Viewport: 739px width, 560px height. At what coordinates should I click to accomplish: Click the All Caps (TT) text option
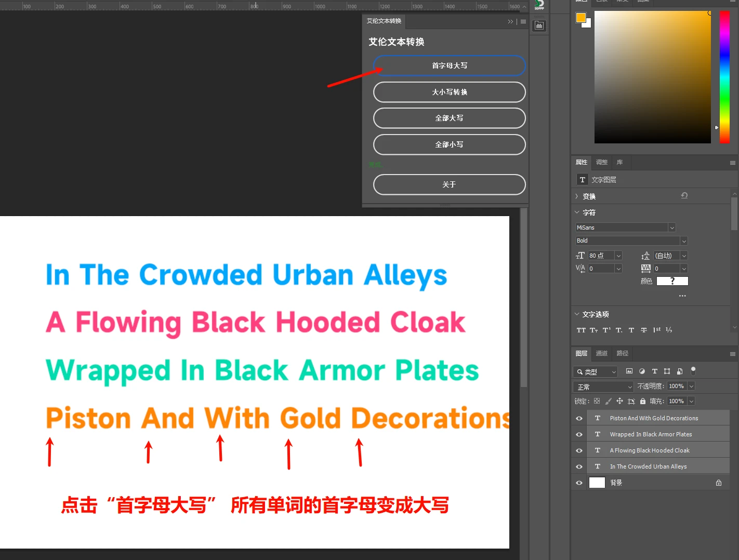581,330
